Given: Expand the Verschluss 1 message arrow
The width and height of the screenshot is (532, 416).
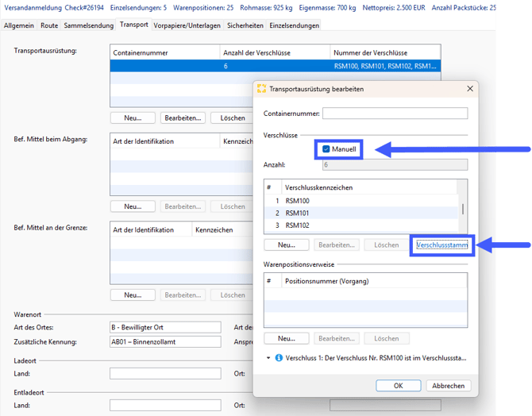Looking at the screenshot, I should click(268, 358).
